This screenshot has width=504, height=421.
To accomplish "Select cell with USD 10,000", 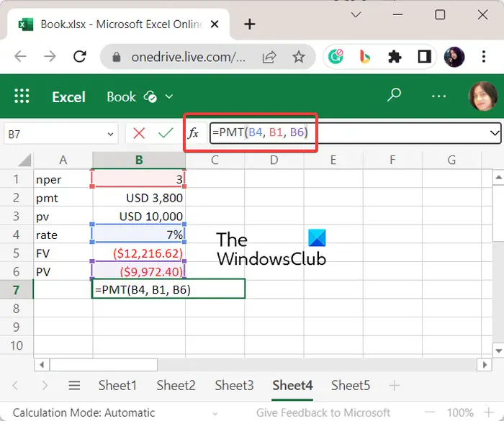I will pyautogui.click(x=139, y=217).
